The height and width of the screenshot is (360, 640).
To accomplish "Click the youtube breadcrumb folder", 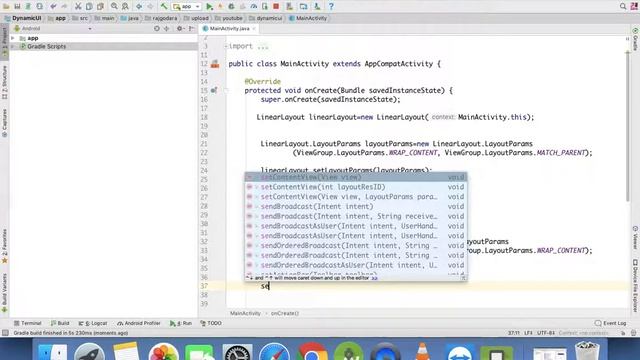I will point(229,18).
